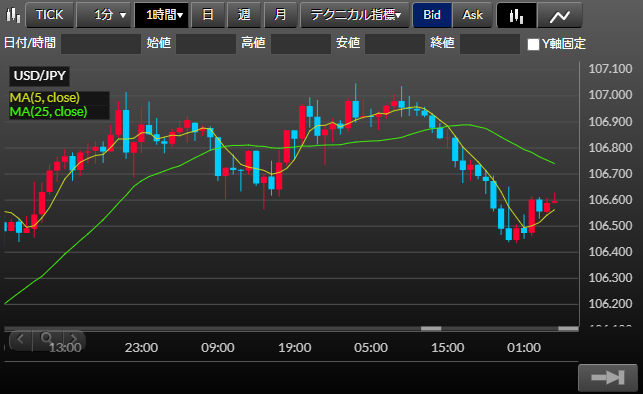Switch price to Ask

(472, 15)
